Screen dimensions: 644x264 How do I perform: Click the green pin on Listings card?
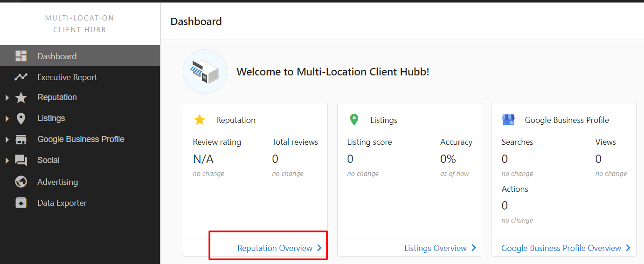(354, 120)
